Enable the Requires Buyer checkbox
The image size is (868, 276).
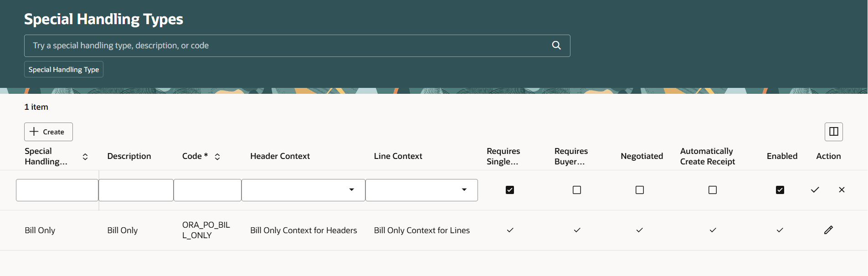point(577,190)
